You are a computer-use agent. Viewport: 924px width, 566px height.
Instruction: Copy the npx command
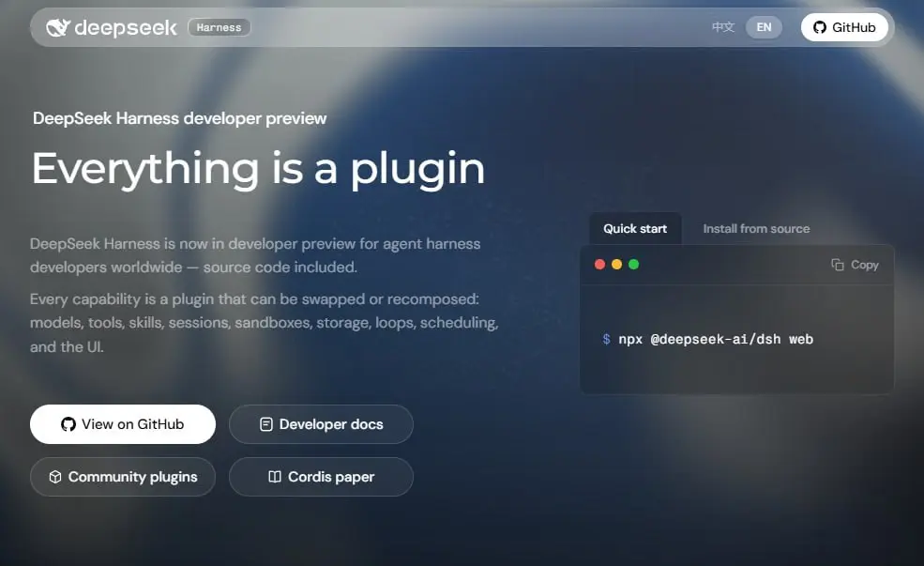pyautogui.click(x=855, y=265)
